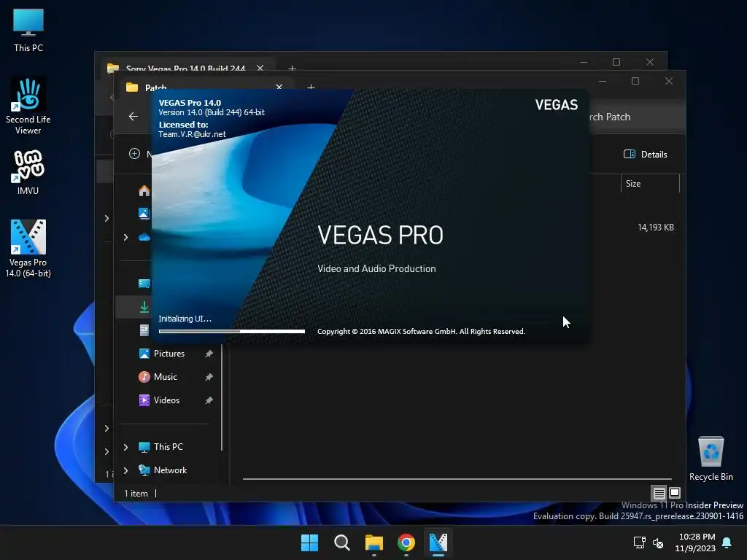
Task: Open This PC desktop icon
Action: (28, 30)
